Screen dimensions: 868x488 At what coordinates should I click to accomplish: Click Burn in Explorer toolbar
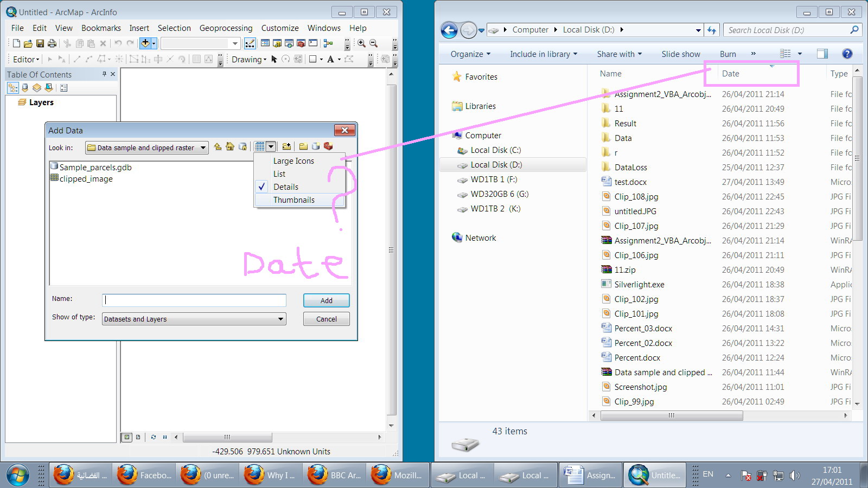click(728, 54)
